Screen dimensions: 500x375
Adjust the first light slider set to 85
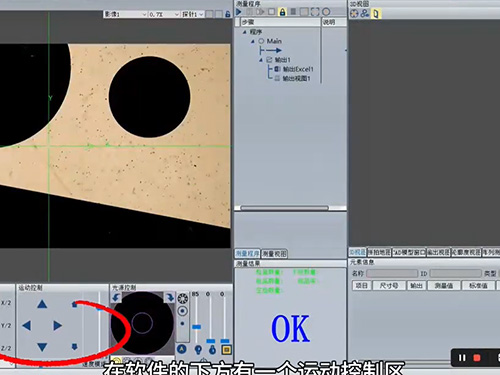(197, 327)
